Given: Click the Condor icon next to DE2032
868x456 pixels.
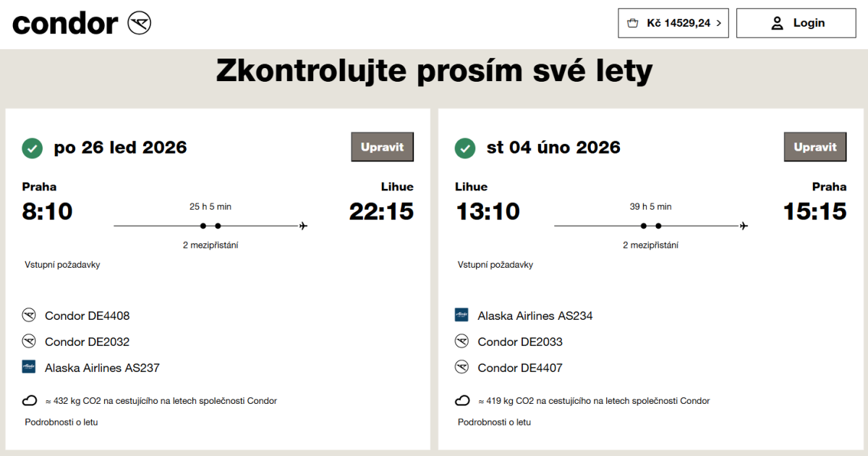Looking at the screenshot, I should [x=29, y=342].
